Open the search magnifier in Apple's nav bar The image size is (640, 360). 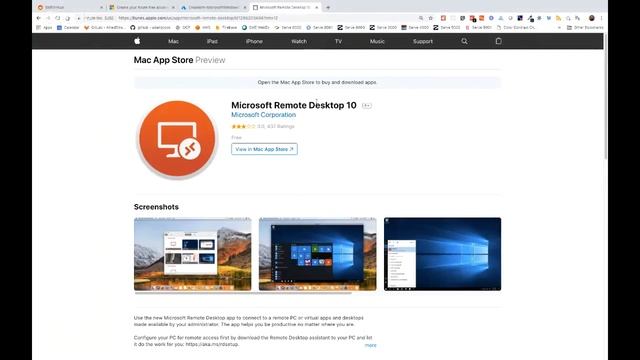[464, 41]
